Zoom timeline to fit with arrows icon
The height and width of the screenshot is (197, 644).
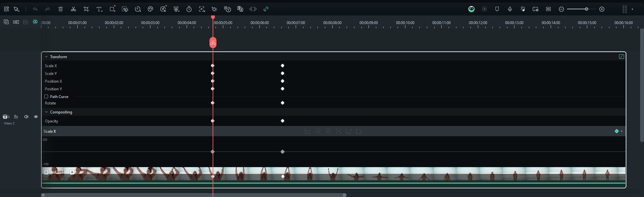548,9
